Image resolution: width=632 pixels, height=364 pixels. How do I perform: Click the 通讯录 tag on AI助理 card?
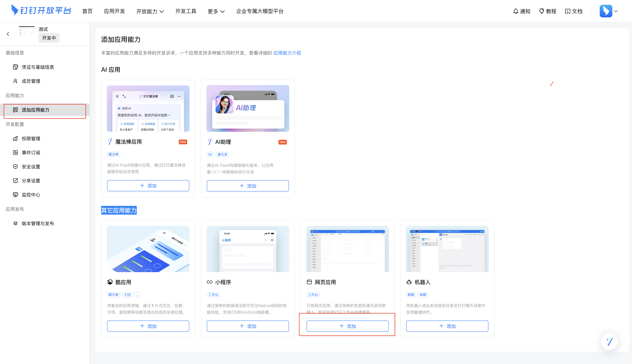[x=222, y=154]
